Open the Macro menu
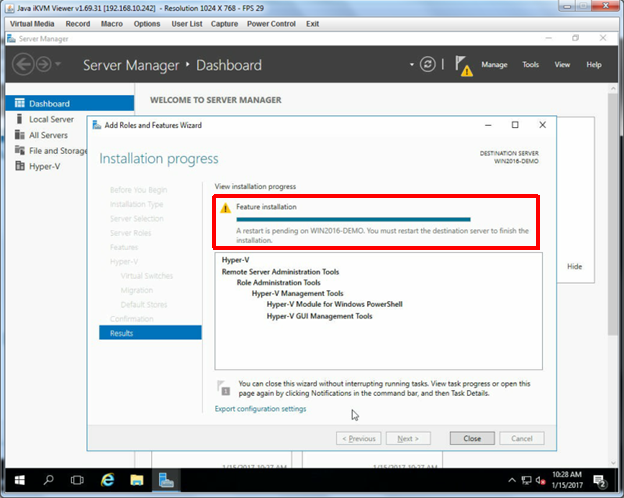This screenshot has height=498, width=624. tap(112, 24)
